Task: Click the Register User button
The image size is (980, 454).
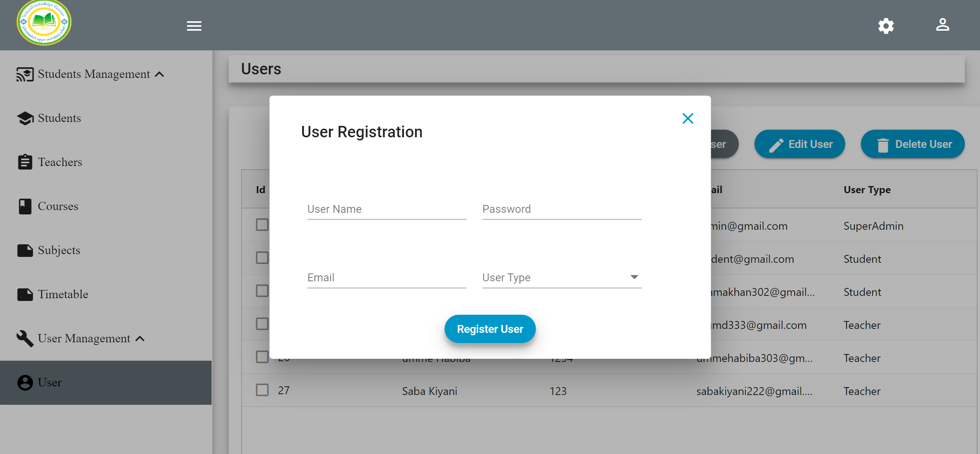Action: (490, 329)
